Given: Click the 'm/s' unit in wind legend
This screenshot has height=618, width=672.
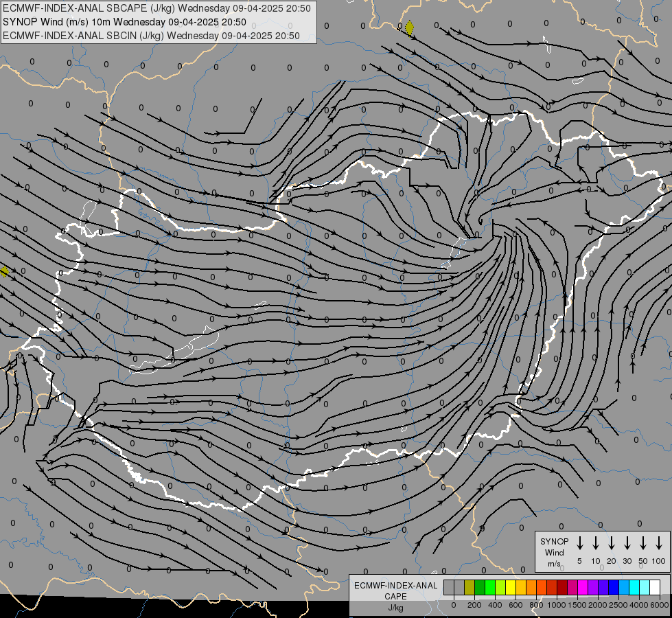Looking at the screenshot, I should tap(554, 564).
